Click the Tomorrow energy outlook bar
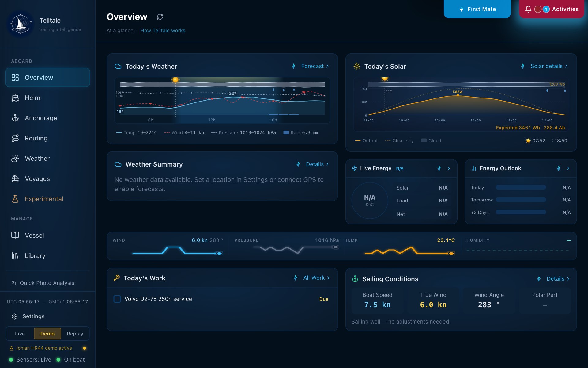The image size is (588, 368). [521, 200]
